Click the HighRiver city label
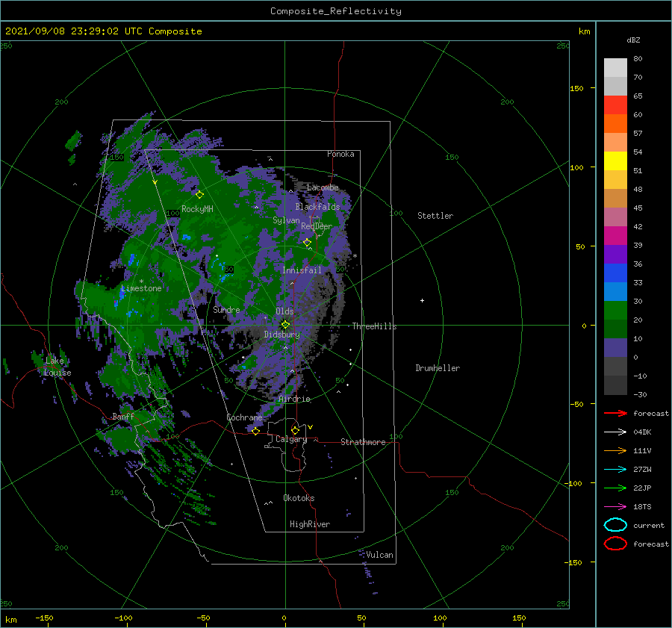 [x=310, y=524]
